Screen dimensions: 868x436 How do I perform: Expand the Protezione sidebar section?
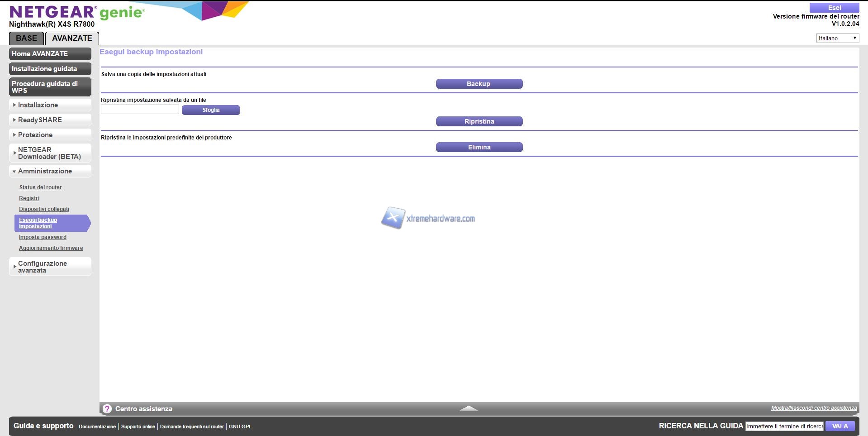[x=50, y=135]
